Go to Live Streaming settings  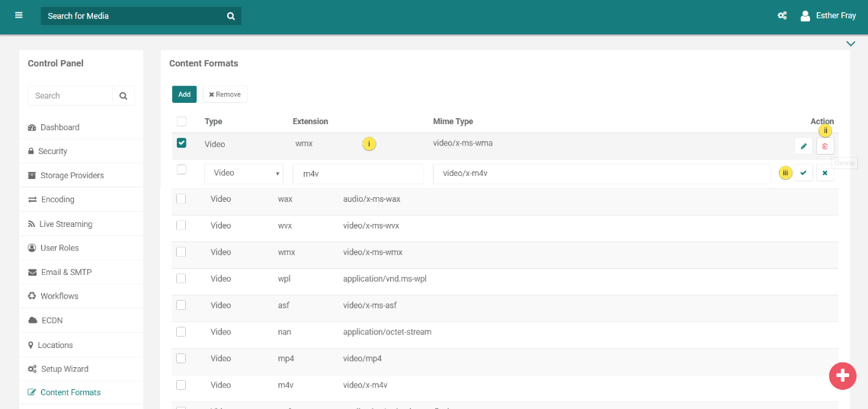pyautogui.click(x=66, y=224)
